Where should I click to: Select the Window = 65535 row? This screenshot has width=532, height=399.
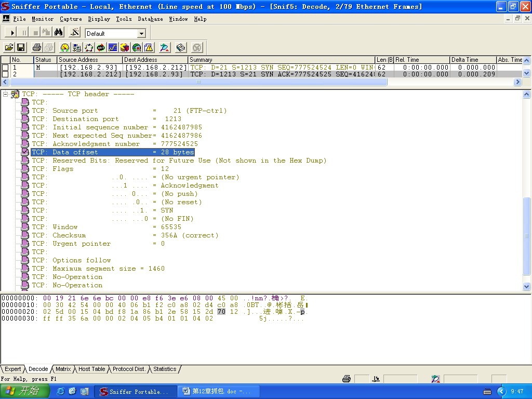click(107, 227)
